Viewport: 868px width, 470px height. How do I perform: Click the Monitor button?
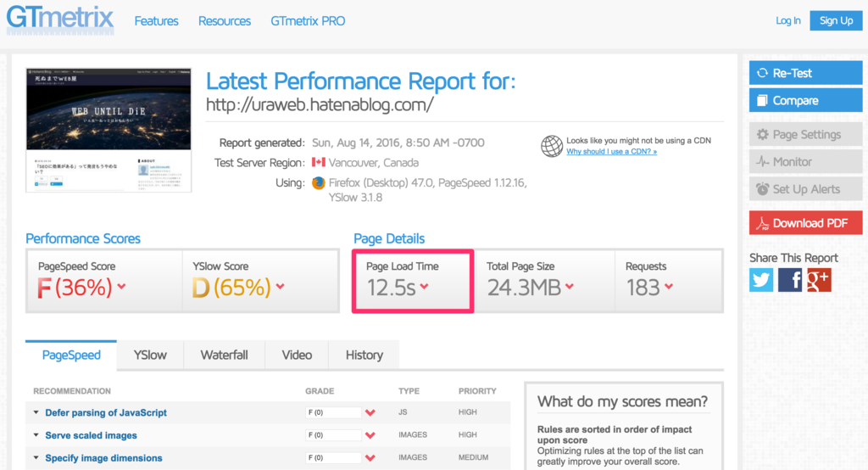(x=805, y=162)
